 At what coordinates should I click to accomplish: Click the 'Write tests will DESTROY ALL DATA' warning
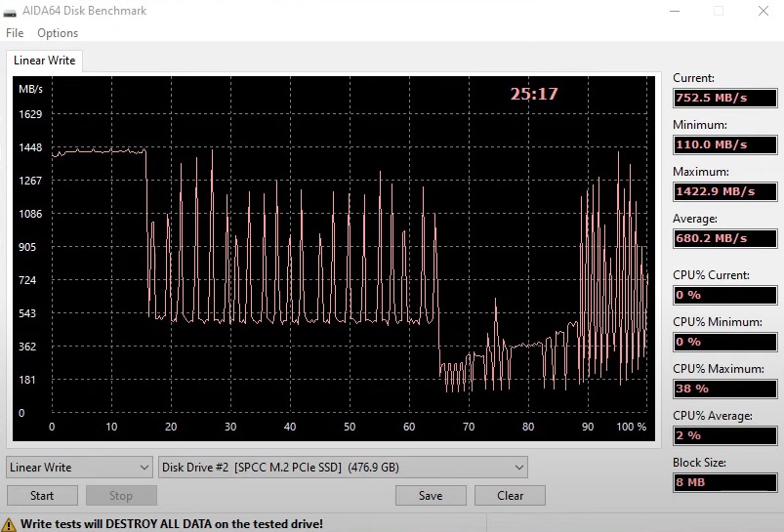[x=172, y=524]
